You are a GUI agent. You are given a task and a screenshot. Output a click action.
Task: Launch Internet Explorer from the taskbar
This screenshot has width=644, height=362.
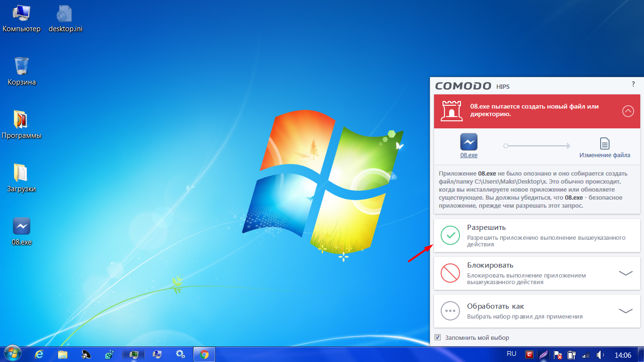pos(40,354)
